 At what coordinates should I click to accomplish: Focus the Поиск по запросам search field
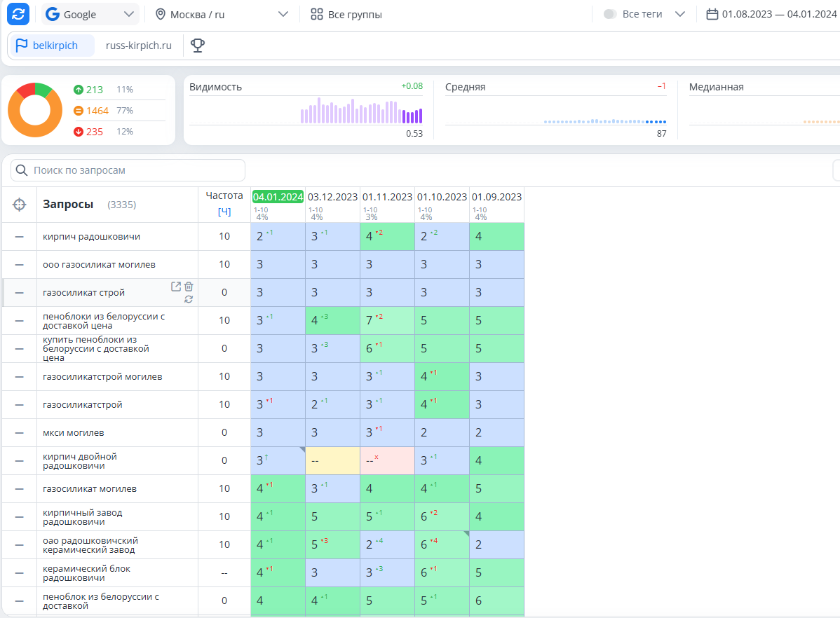[x=128, y=170]
